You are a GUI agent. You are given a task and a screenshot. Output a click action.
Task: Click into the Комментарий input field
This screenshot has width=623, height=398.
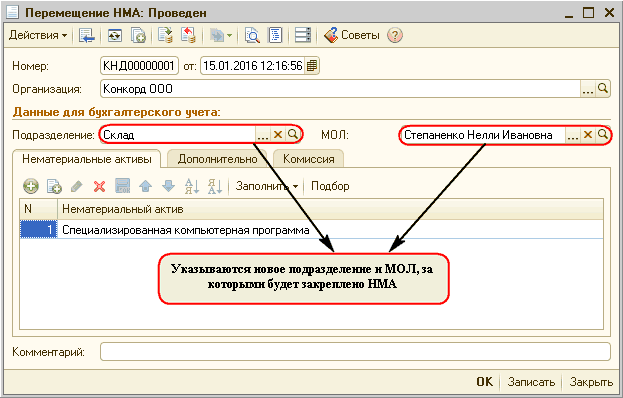click(355, 352)
